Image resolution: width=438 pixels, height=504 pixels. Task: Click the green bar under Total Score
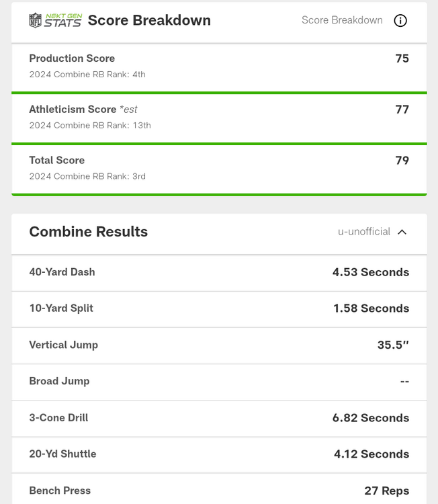[219, 195]
